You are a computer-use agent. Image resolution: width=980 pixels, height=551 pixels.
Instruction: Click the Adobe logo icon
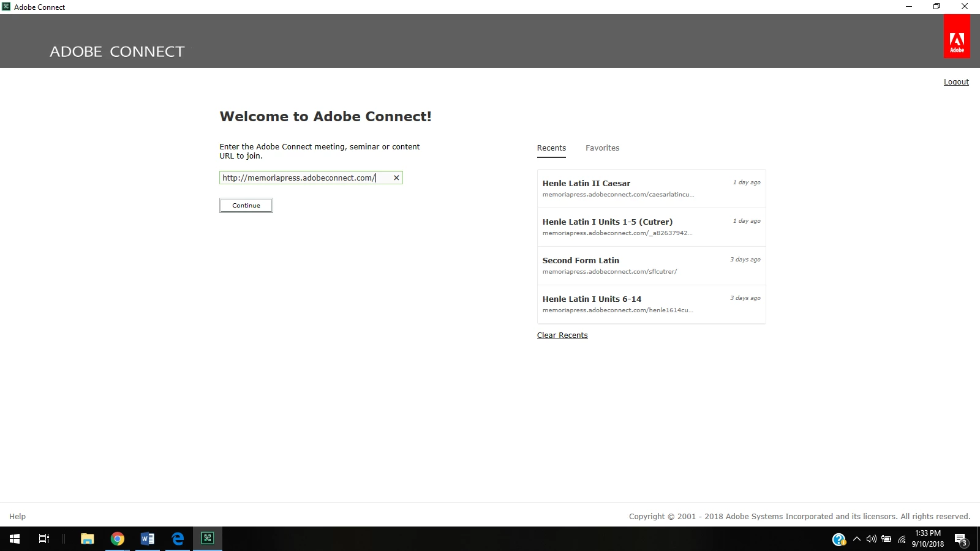point(957,36)
